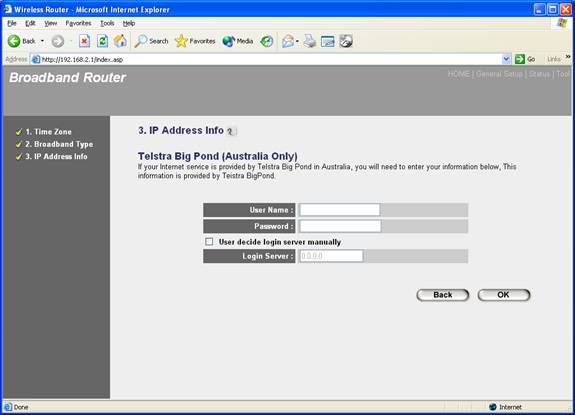Click the Forward arrow button

58,41
